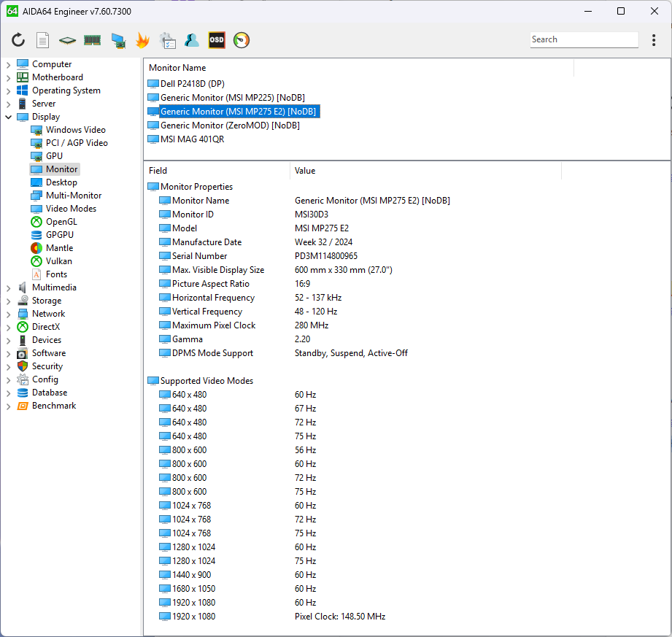Expand the Network tree node
Viewport: 672px width, 637px height.
click(8, 314)
